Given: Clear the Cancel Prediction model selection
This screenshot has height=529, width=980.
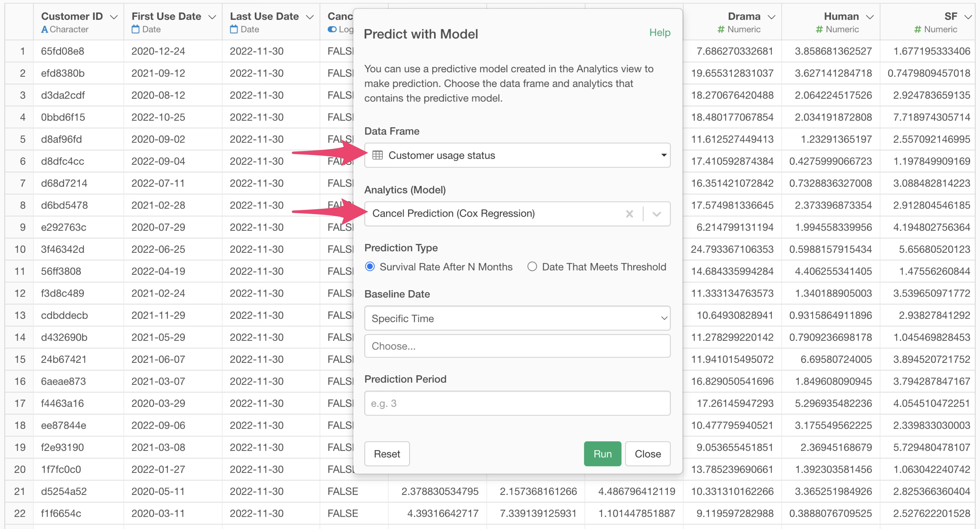Looking at the screenshot, I should (x=629, y=214).
